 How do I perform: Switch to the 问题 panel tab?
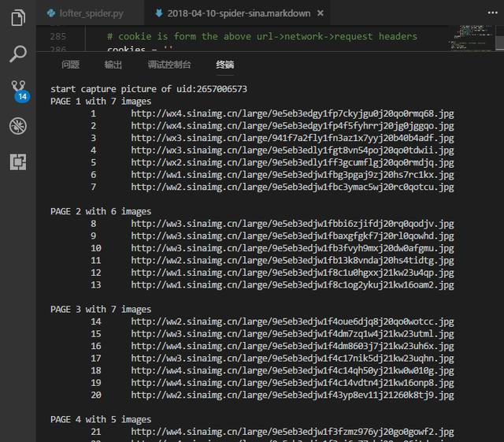[x=70, y=65]
